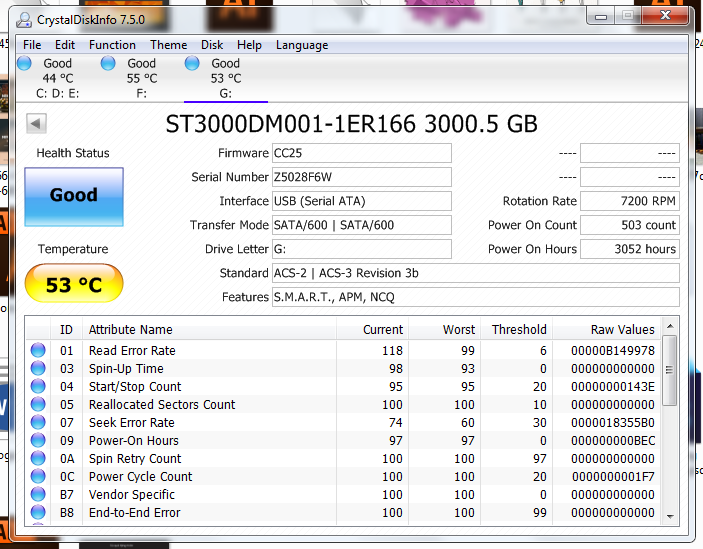
Task: Click the Serial Number field
Action: coord(361,177)
